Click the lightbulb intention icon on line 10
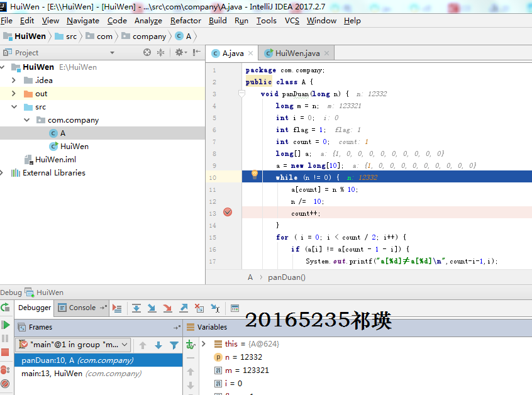 [255, 175]
